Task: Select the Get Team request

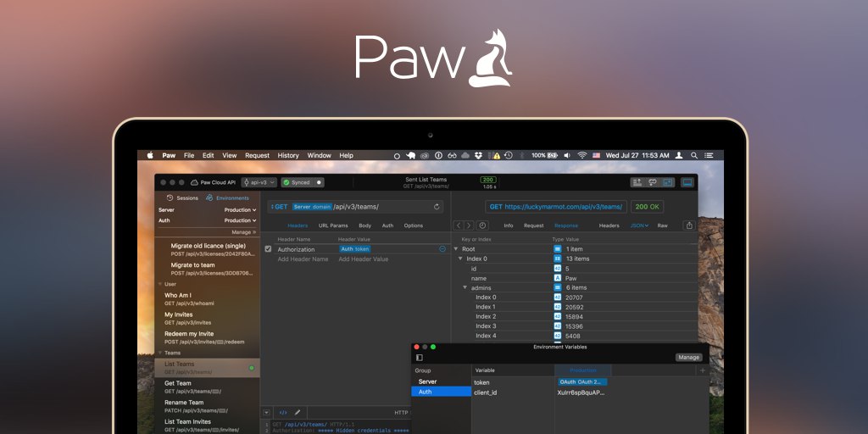Action: coord(209,387)
